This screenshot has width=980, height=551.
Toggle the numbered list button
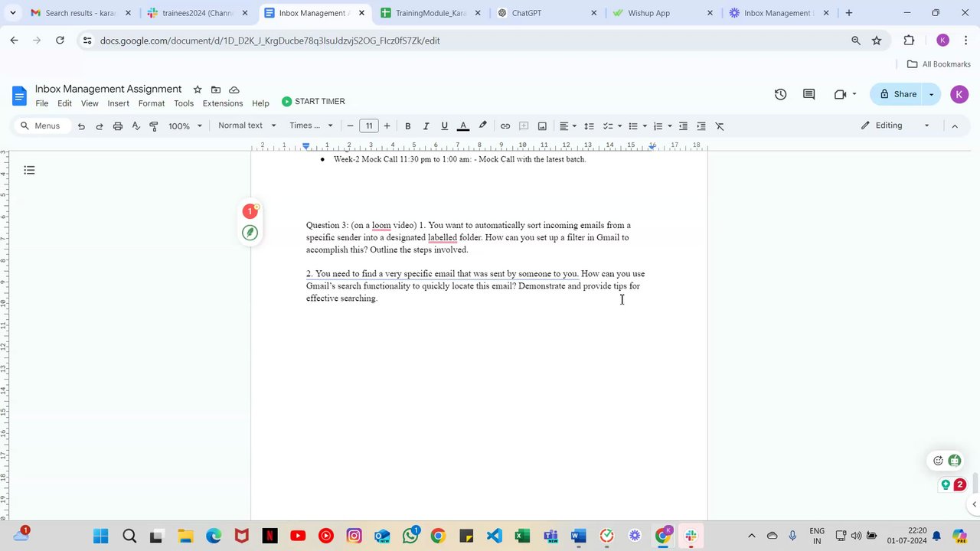coord(658,126)
